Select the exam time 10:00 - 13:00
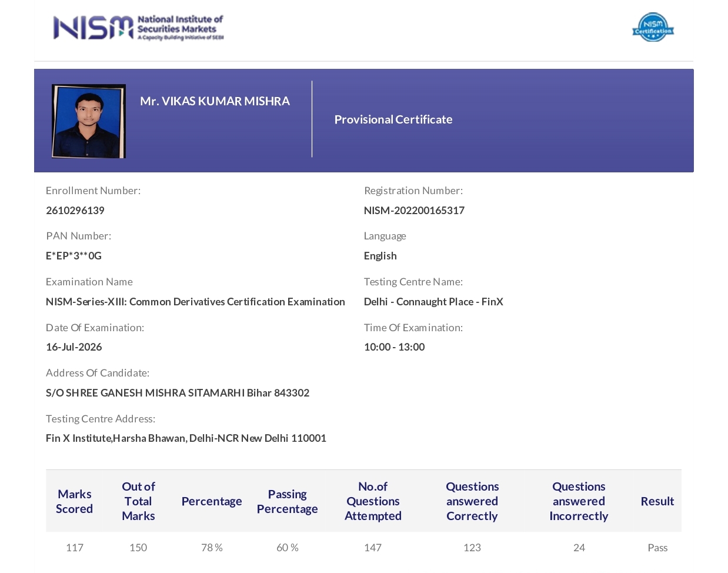 click(395, 347)
